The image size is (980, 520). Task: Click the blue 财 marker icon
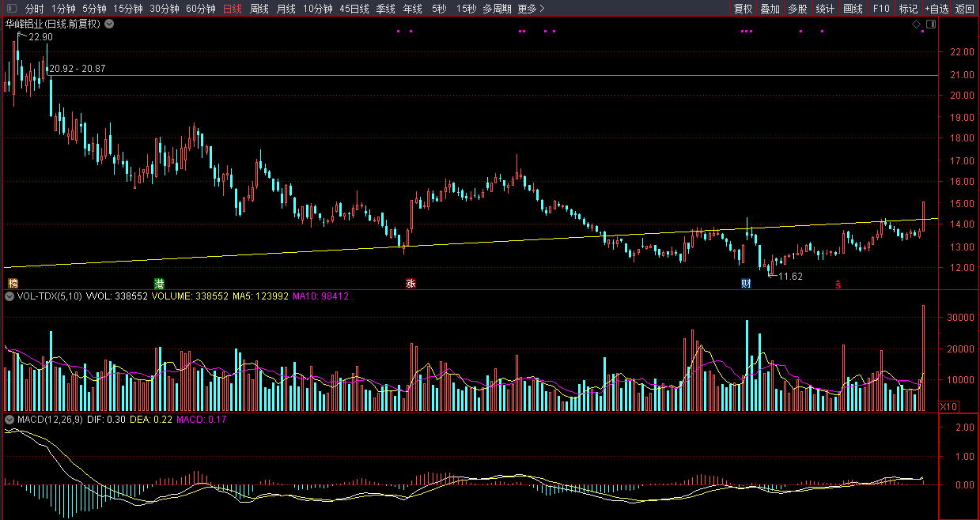click(745, 283)
